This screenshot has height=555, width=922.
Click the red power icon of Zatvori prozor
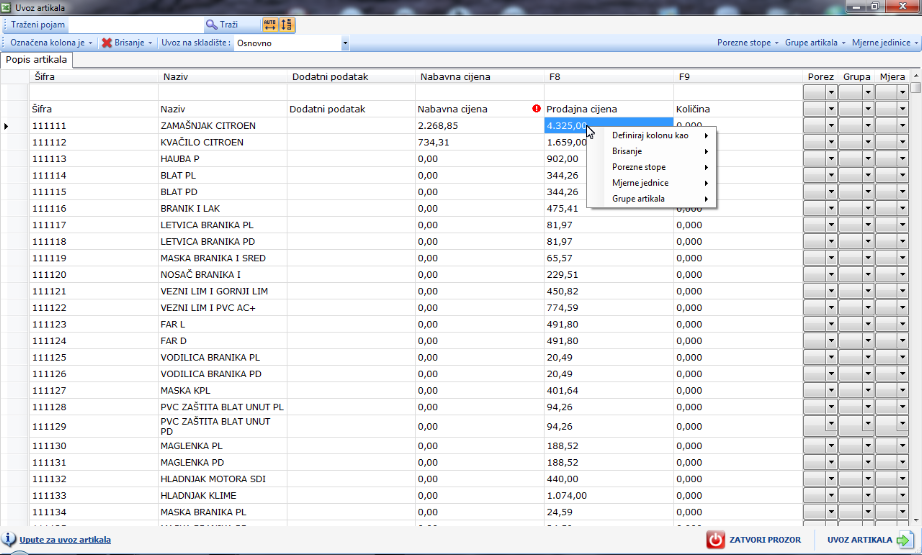716,540
